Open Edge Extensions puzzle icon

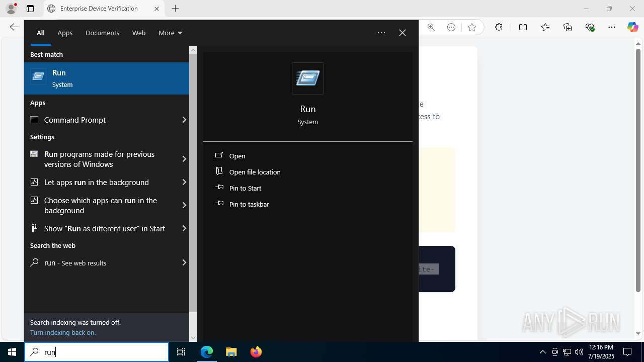(x=499, y=27)
